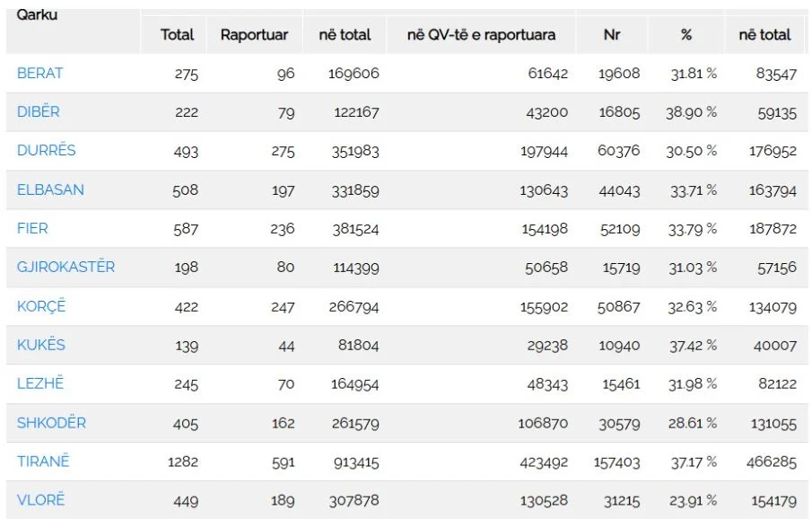812x519 pixels.
Task: Open the FIER county link
Action: tap(32, 228)
